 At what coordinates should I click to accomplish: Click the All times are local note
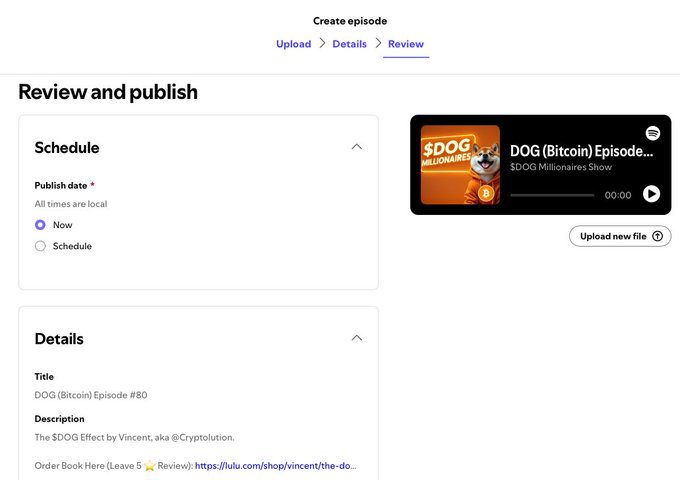click(x=71, y=204)
